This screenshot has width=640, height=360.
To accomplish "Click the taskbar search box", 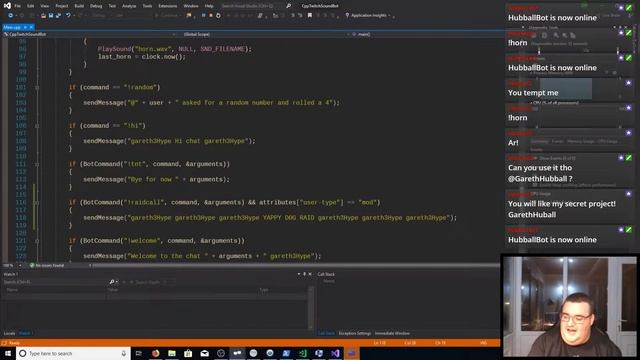I will (73, 353).
